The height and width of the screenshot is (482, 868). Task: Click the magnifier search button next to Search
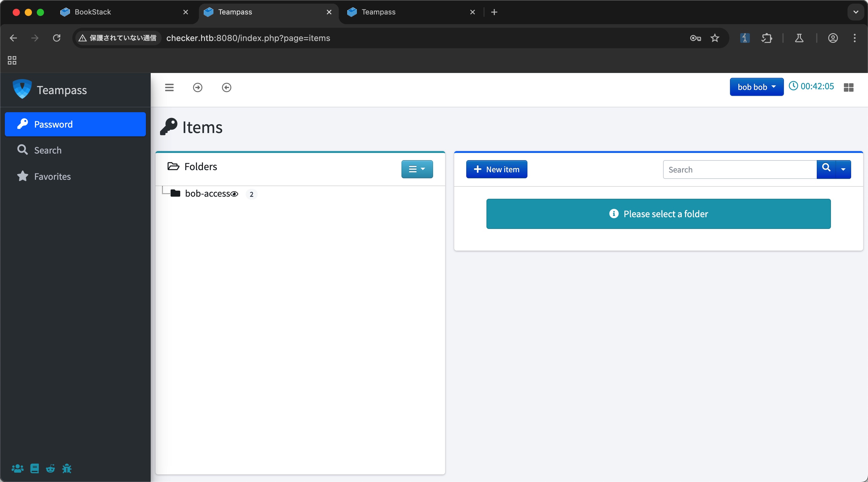tap(826, 169)
